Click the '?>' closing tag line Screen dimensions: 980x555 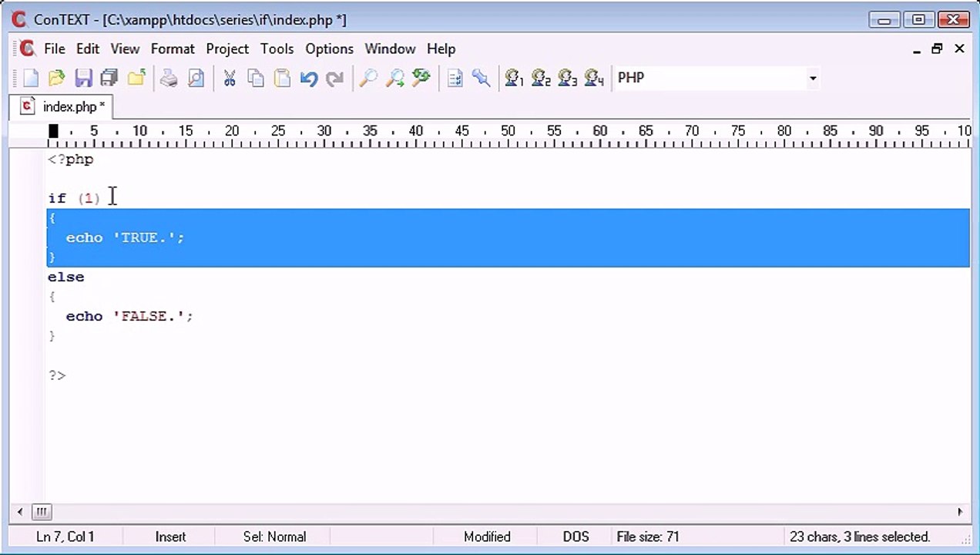pos(57,375)
